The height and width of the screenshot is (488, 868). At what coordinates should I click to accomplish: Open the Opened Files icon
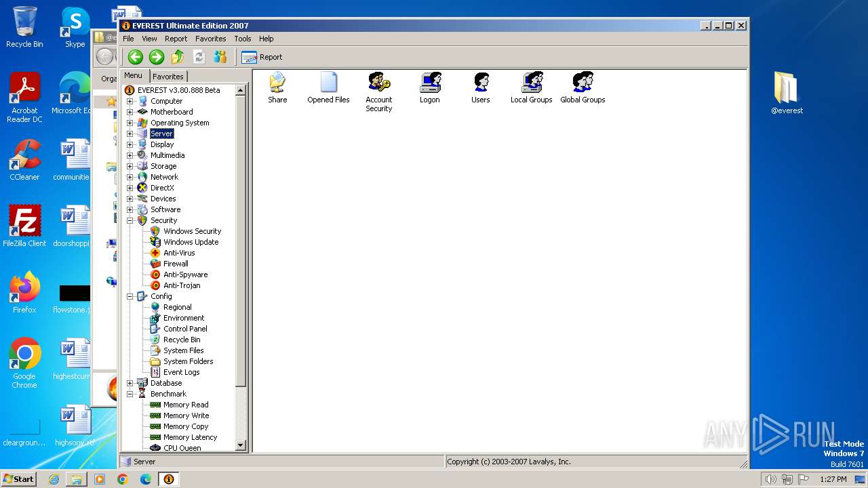(x=328, y=89)
